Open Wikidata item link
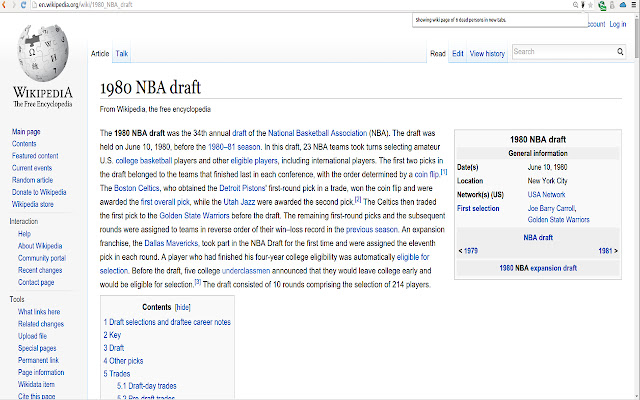The image size is (640, 400). tap(36, 384)
